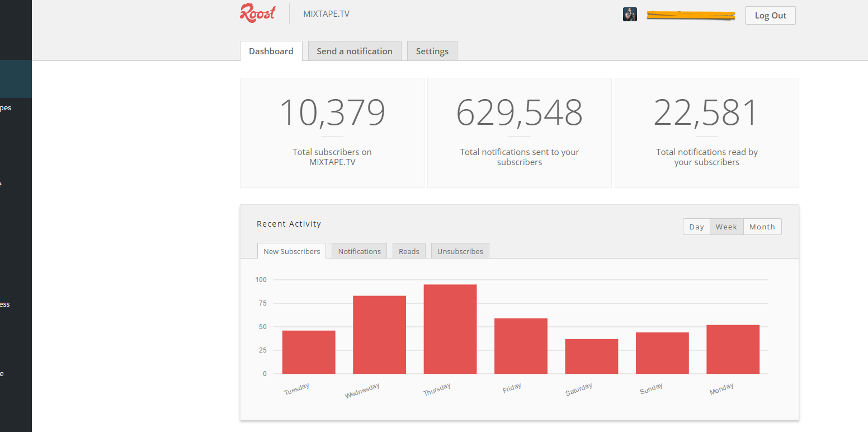This screenshot has width=868, height=432.
Task: Switch to the Send a notification tab
Action: click(355, 51)
